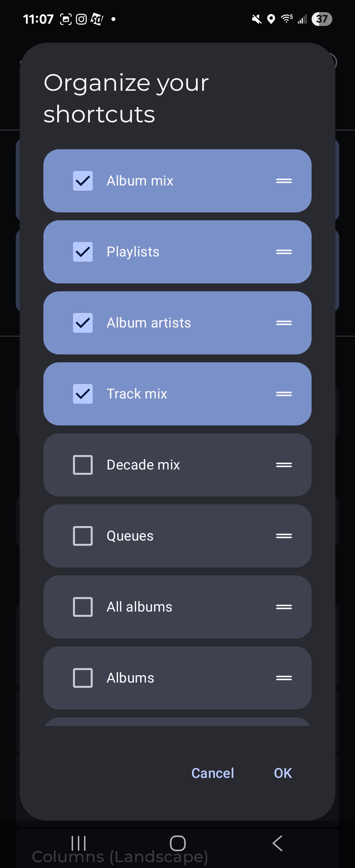Tap the Playlists reorder handle
Screen dimensions: 355x868
click(284, 252)
